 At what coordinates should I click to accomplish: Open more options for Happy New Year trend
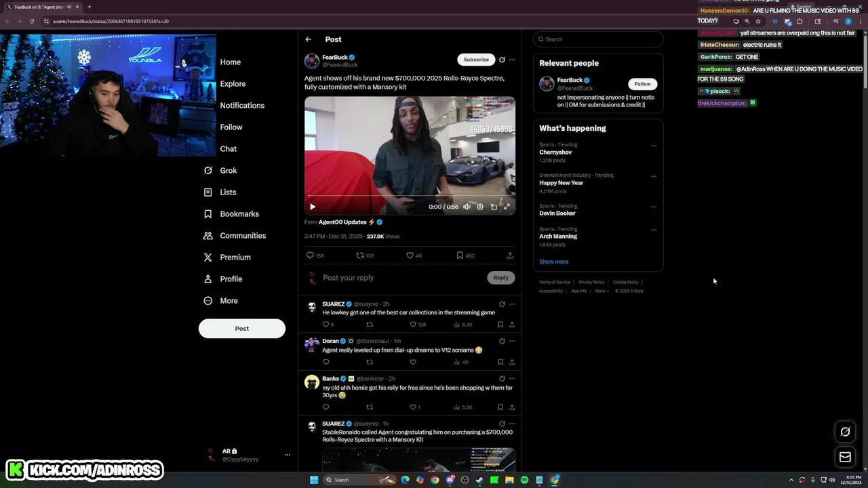click(x=654, y=176)
